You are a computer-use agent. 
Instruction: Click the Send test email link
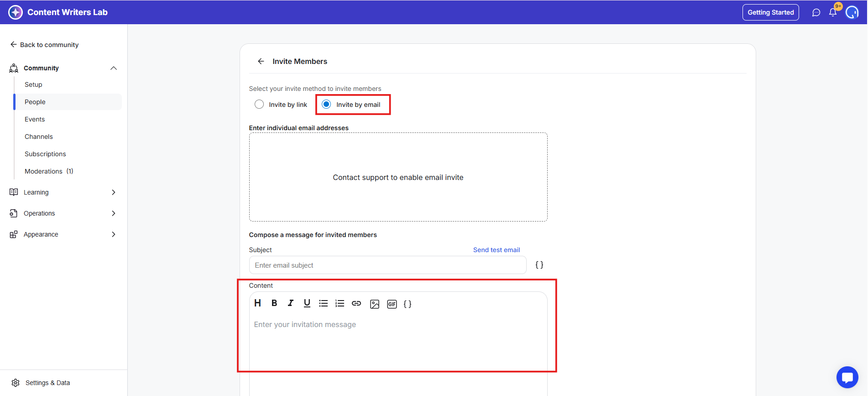tap(497, 250)
